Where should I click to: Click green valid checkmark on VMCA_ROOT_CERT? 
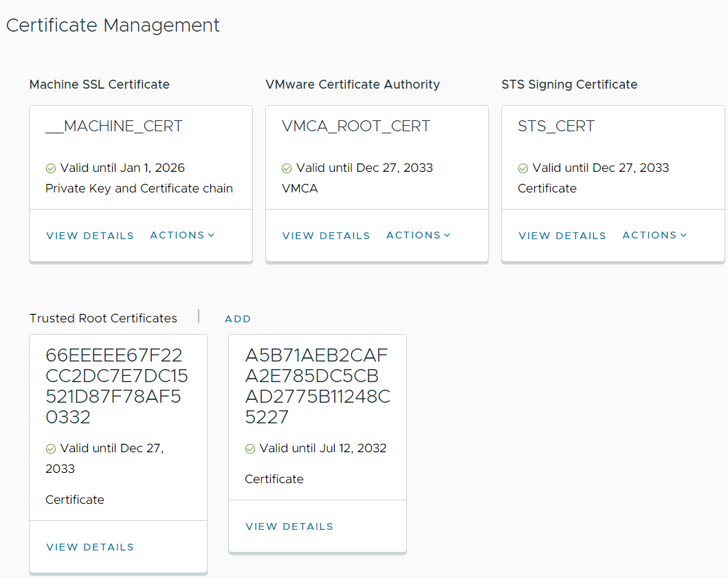click(287, 168)
